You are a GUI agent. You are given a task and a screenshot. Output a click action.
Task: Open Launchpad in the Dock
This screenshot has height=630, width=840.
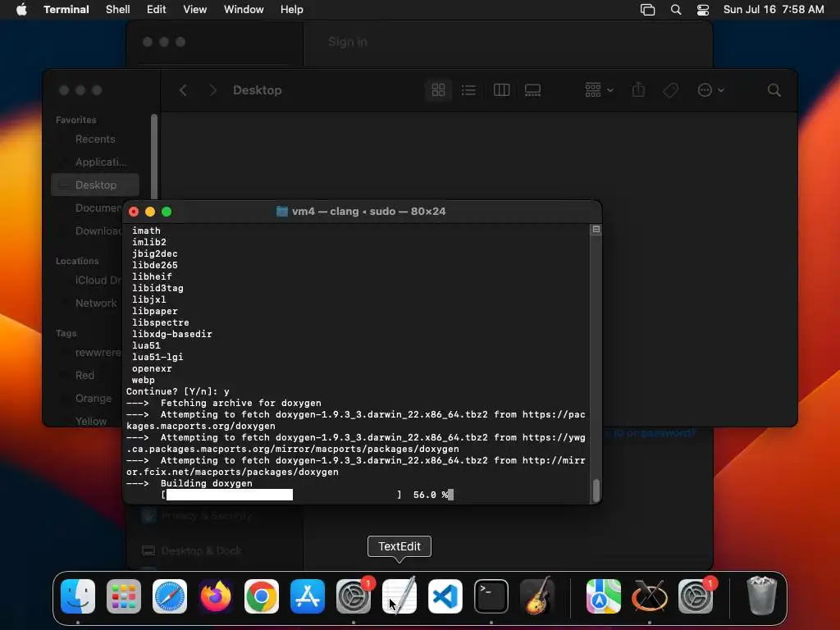(124, 596)
